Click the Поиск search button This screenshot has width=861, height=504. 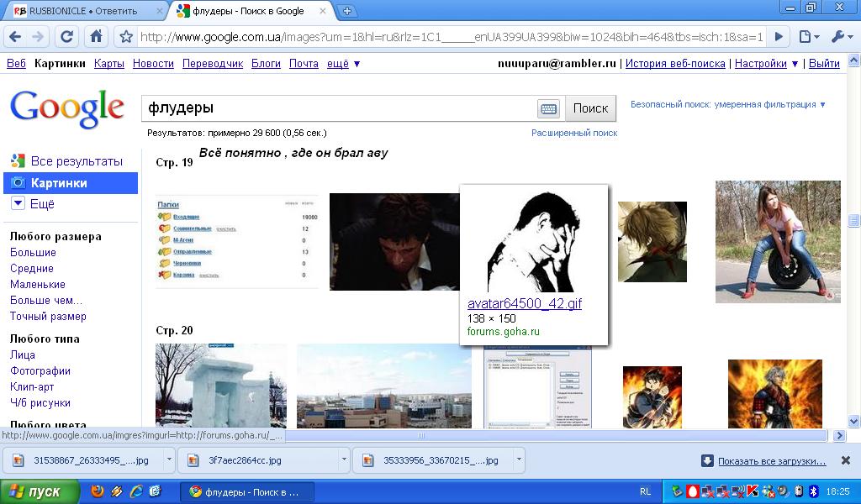(x=590, y=108)
